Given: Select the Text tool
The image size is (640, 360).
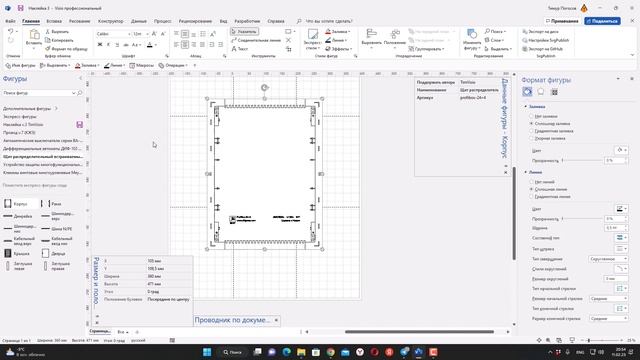Looking at the screenshot, I should [240, 49].
